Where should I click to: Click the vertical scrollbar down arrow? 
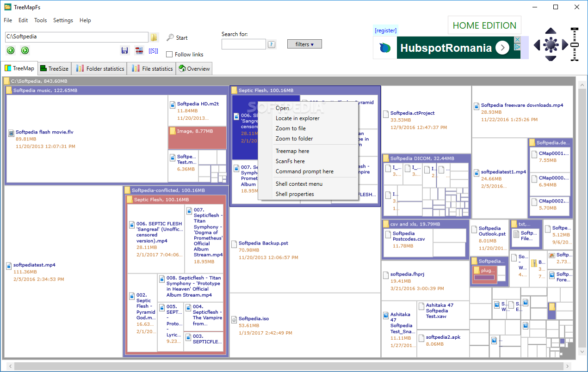tap(582, 352)
